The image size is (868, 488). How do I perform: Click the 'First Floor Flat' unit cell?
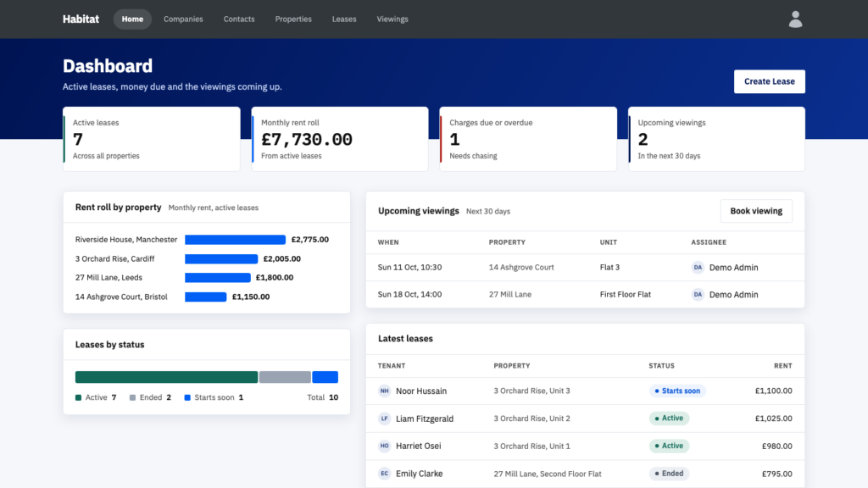pos(626,294)
